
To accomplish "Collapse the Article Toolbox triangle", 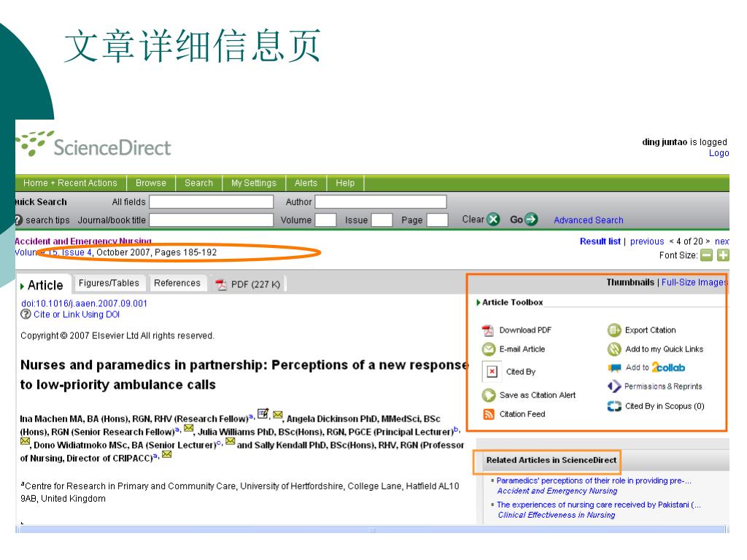I will (479, 303).
